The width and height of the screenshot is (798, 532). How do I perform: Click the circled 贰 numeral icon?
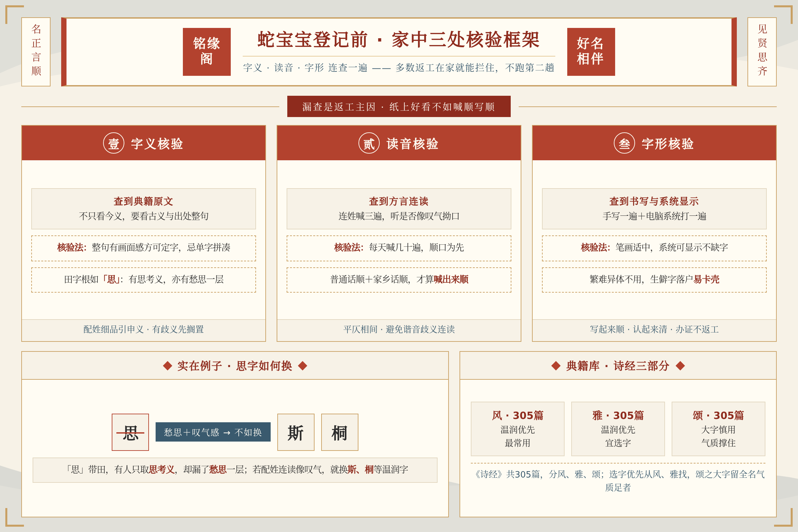[x=369, y=143]
